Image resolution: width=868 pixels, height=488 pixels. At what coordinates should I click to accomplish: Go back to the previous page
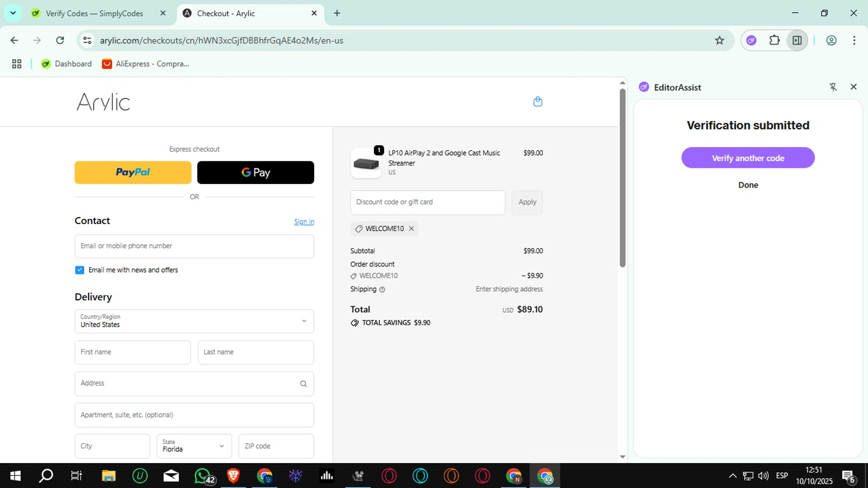[x=14, y=41]
